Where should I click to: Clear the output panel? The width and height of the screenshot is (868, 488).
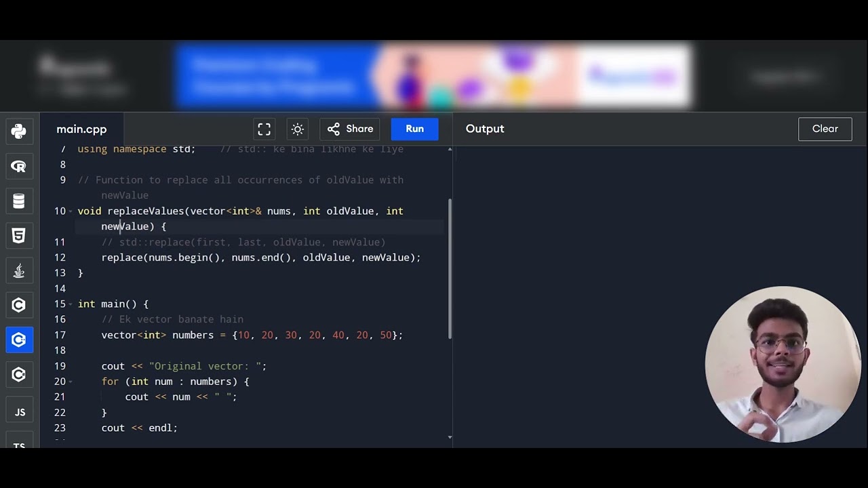click(825, 129)
